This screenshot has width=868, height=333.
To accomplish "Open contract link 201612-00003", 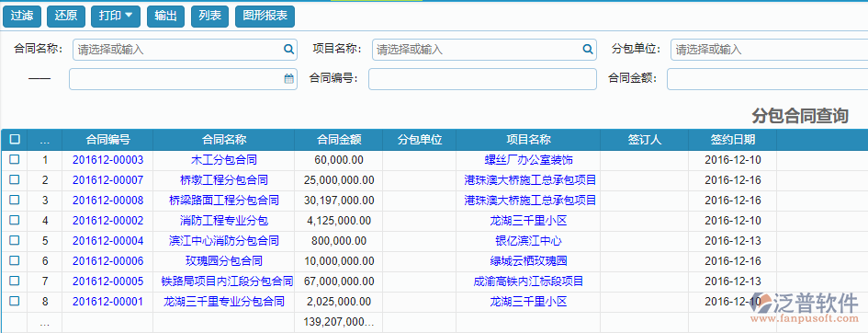I will pyautogui.click(x=108, y=160).
